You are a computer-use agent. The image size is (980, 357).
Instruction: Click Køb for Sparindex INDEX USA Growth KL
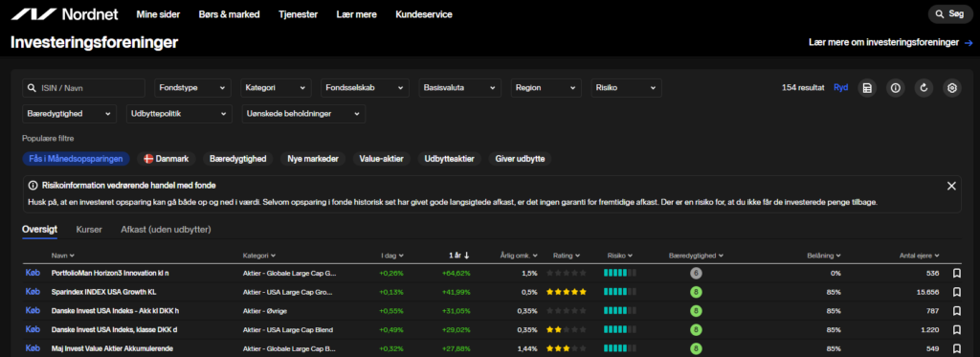click(33, 292)
